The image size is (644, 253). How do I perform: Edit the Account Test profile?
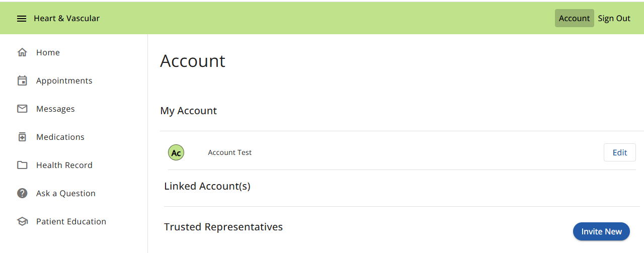(x=620, y=152)
